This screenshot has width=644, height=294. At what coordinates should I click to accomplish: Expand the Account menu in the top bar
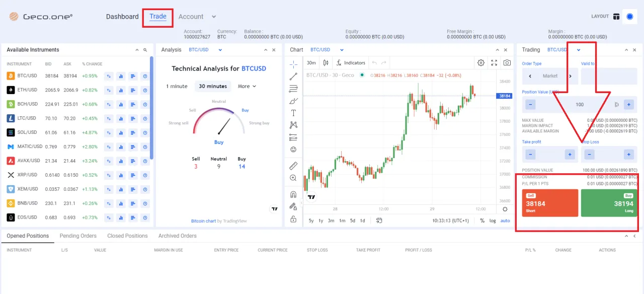click(196, 17)
